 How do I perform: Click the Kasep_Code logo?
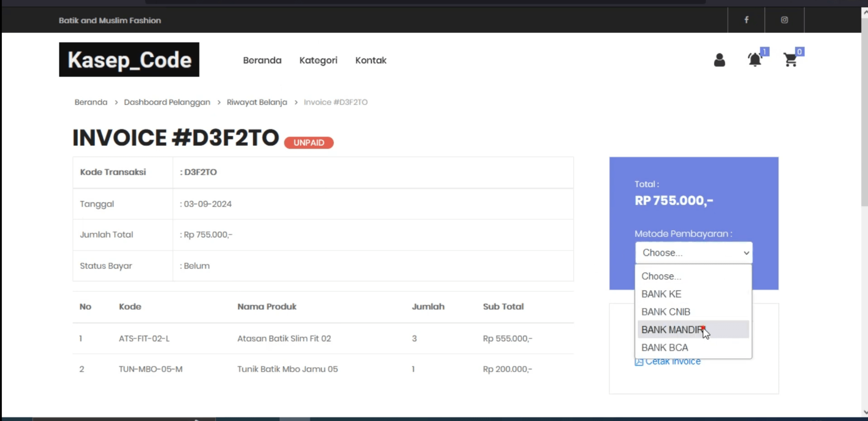click(x=129, y=59)
